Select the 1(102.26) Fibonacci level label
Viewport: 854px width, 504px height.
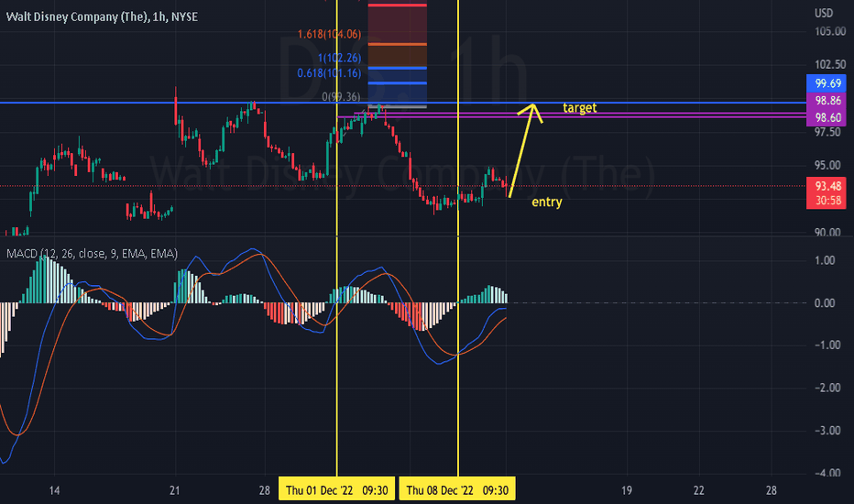coord(339,58)
